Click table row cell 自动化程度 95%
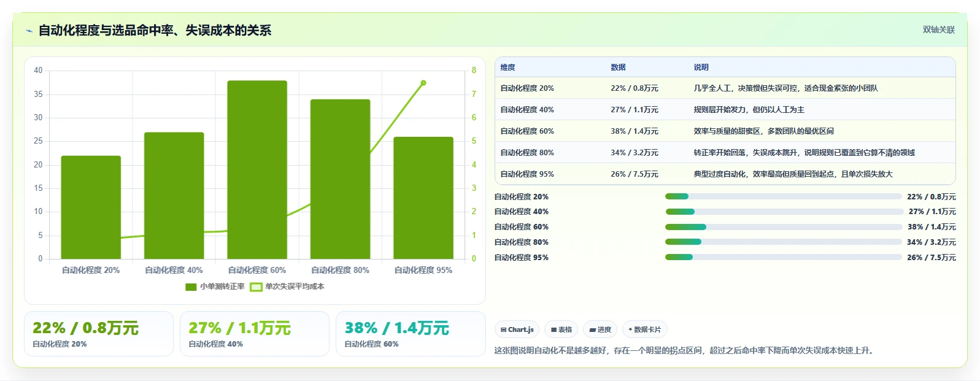 pos(527,174)
